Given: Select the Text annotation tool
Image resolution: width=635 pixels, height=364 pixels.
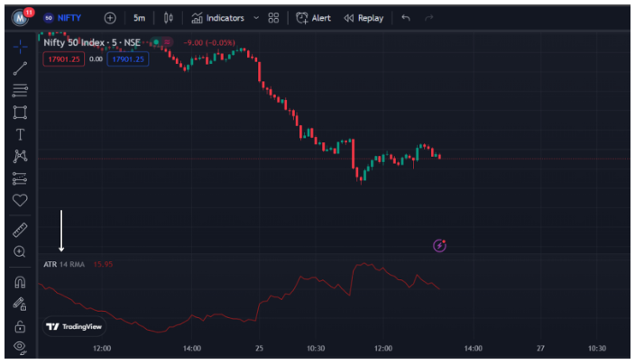Looking at the screenshot, I should tap(20, 134).
